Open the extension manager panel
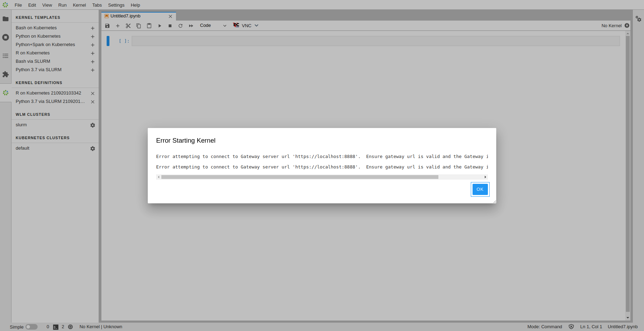The image size is (644, 331). (6, 74)
